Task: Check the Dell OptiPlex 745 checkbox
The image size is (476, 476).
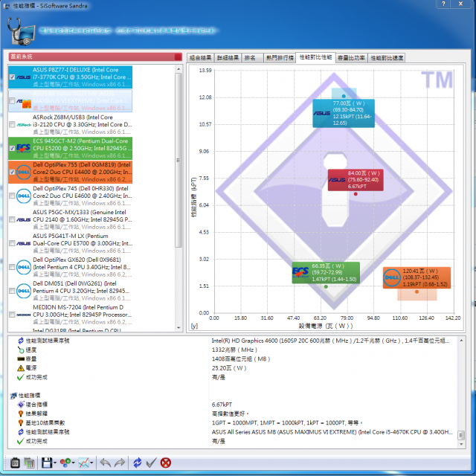Action: tap(12, 196)
